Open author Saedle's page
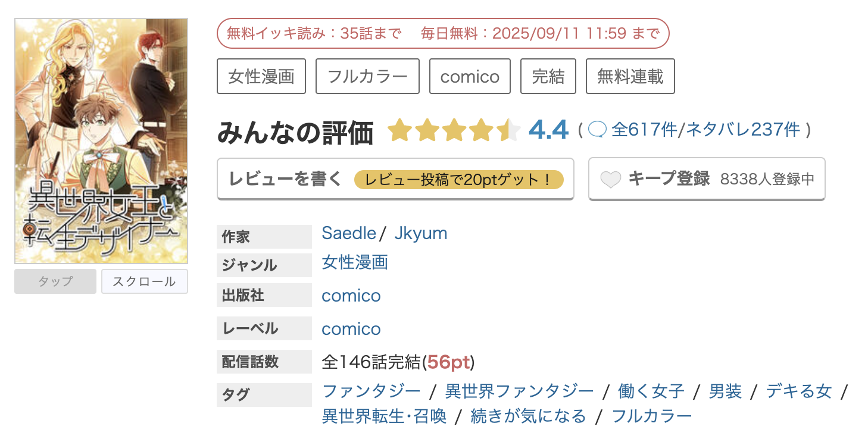 (x=349, y=233)
